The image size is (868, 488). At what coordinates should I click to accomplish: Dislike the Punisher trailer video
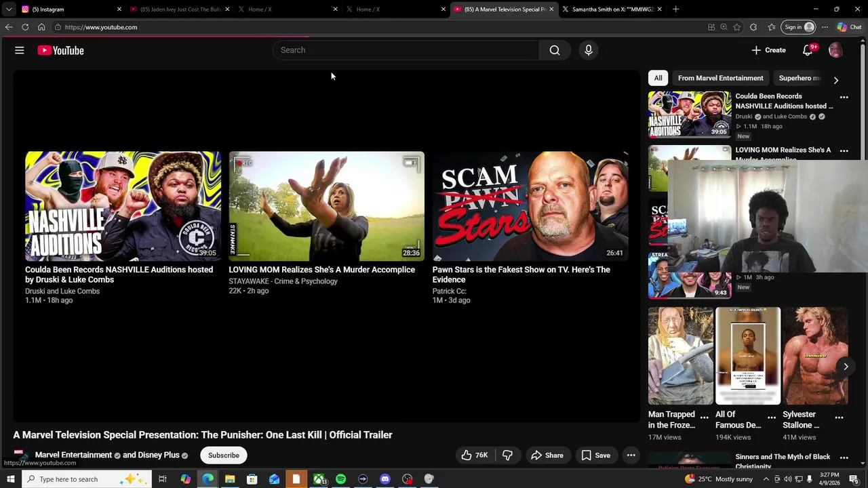pos(507,455)
